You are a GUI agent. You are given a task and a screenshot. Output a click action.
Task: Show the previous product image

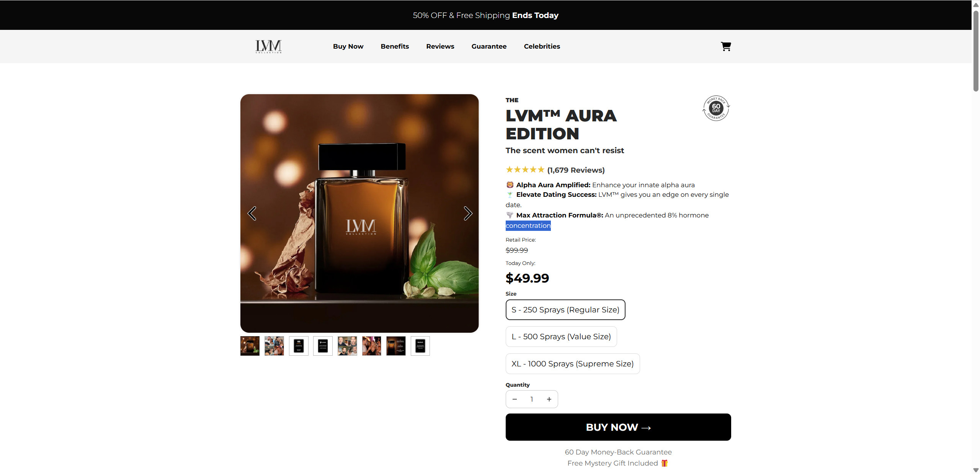(x=252, y=213)
